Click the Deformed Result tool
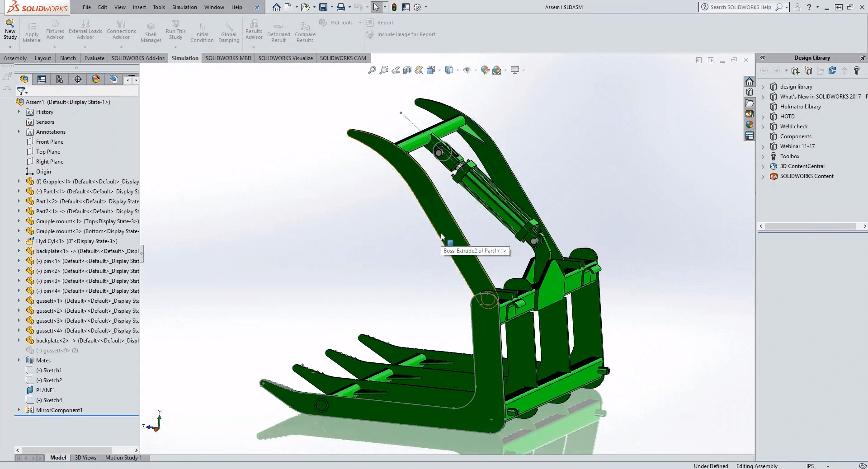868x469 pixels. [x=278, y=31]
